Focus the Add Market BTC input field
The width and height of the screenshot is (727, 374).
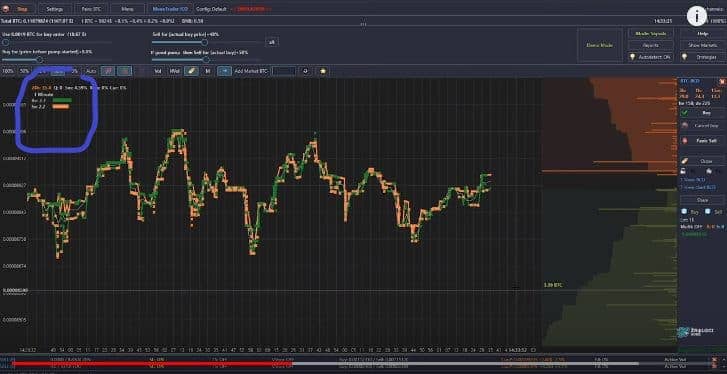tap(284, 71)
